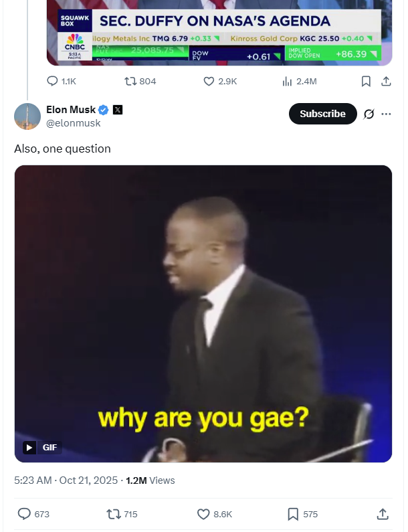Subscribe to Elon Musk

click(x=322, y=114)
